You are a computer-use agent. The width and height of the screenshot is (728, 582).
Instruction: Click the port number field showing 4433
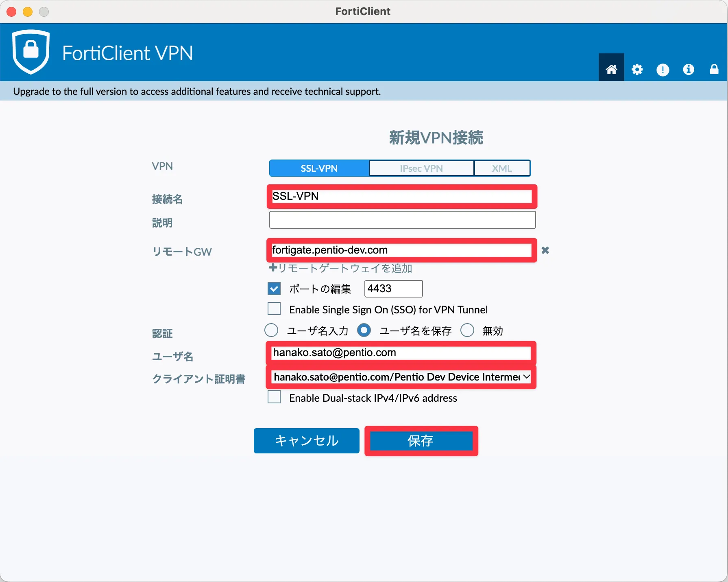[x=393, y=289]
